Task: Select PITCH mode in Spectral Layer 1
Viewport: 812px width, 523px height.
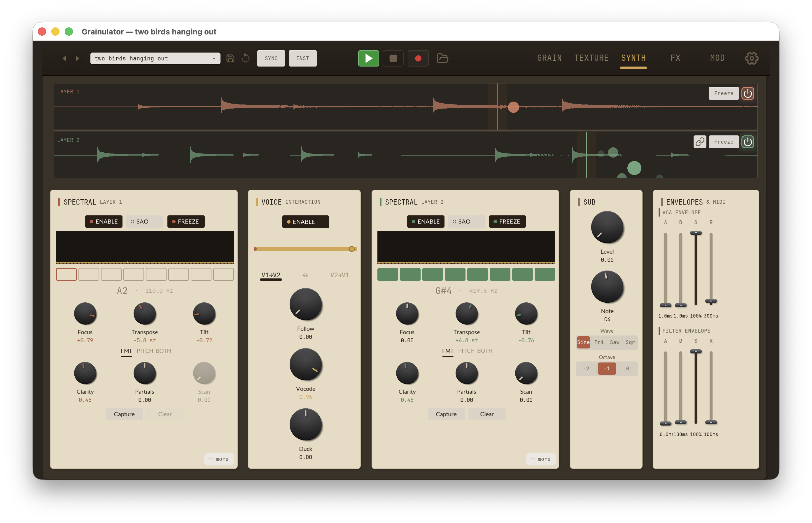Action: 145,351
